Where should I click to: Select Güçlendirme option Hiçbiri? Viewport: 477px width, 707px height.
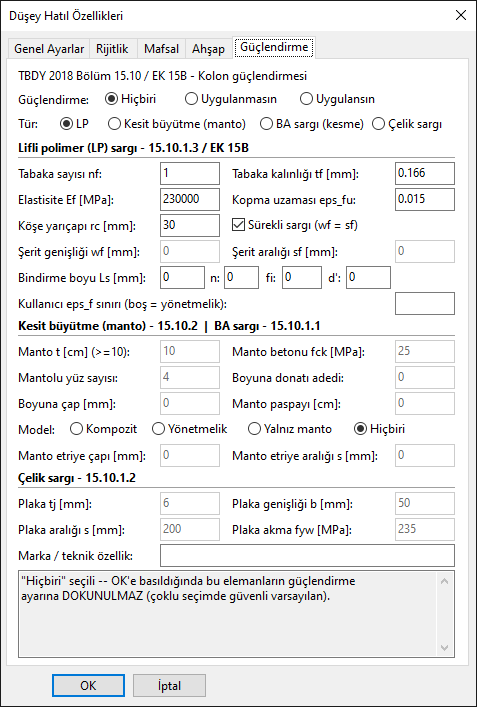pyautogui.click(x=131, y=99)
